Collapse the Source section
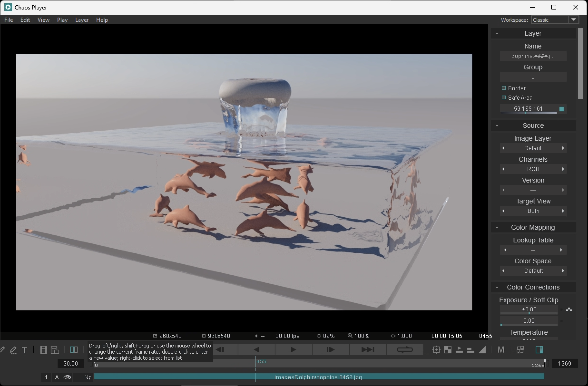Screen dimensions: 588x386 (x=497, y=126)
